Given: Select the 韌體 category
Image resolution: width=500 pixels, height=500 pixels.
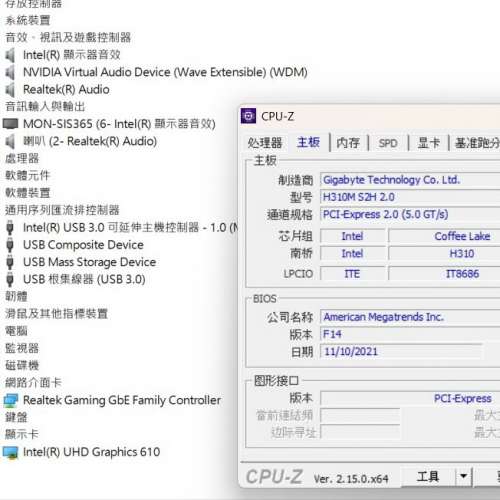Looking at the screenshot, I should point(16,296).
